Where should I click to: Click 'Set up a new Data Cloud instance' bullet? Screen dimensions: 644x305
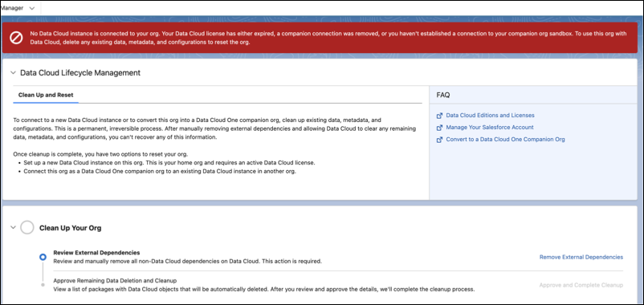tap(169, 163)
